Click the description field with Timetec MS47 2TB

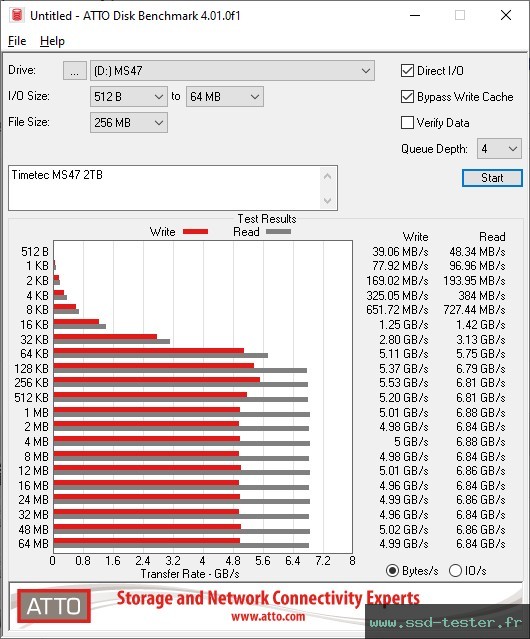tap(165, 188)
